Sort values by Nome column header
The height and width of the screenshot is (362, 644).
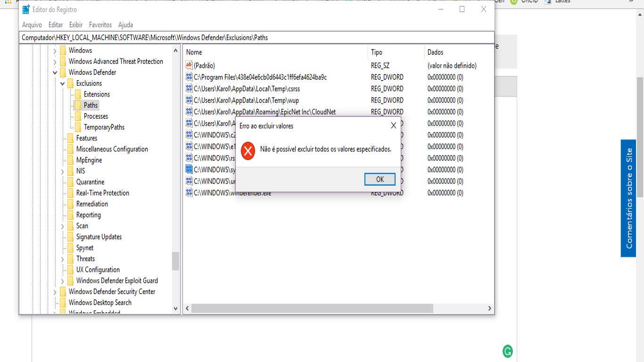point(275,52)
